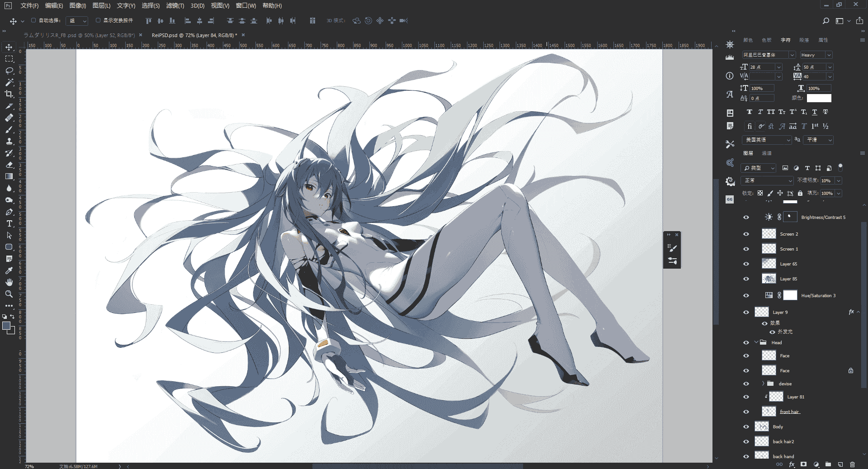Click the delete layer trash icon
The width and height of the screenshot is (868, 469).
tap(853, 464)
